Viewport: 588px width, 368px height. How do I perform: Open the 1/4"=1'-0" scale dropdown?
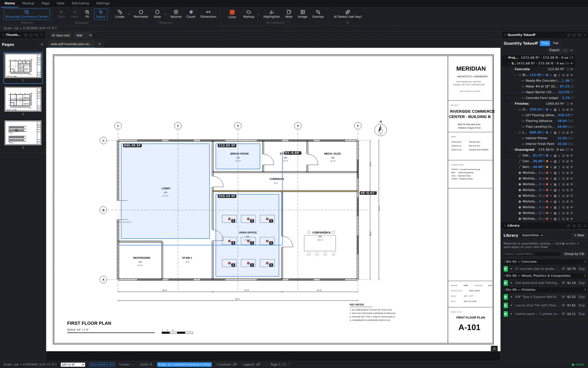pyautogui.click(x=73, y=365)
